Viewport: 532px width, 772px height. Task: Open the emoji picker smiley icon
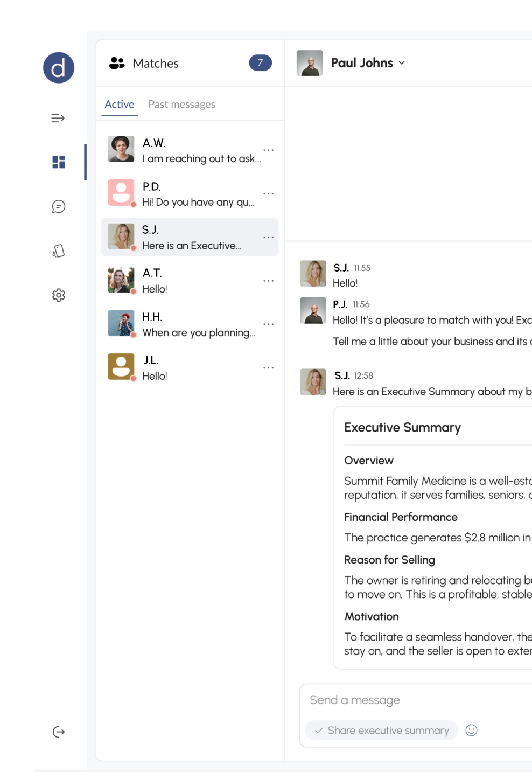pyautogui.click(x=471, y=731)
